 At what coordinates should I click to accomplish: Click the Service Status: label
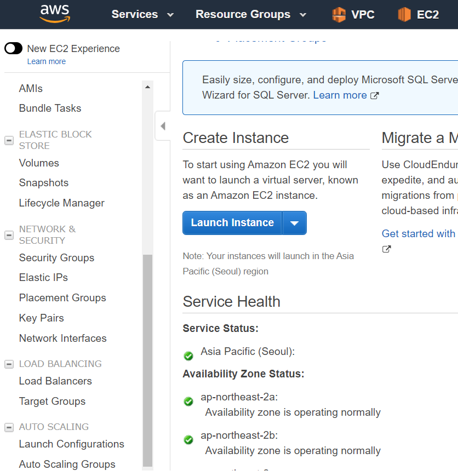coord(220,329)
